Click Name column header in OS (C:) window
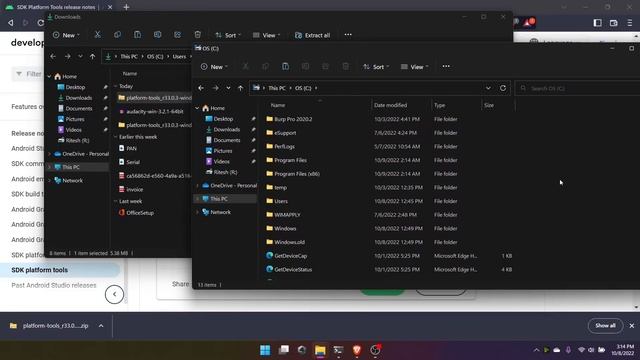Viewport: 640px width, 360px height. pyautogui.click(x=278, y=105)
